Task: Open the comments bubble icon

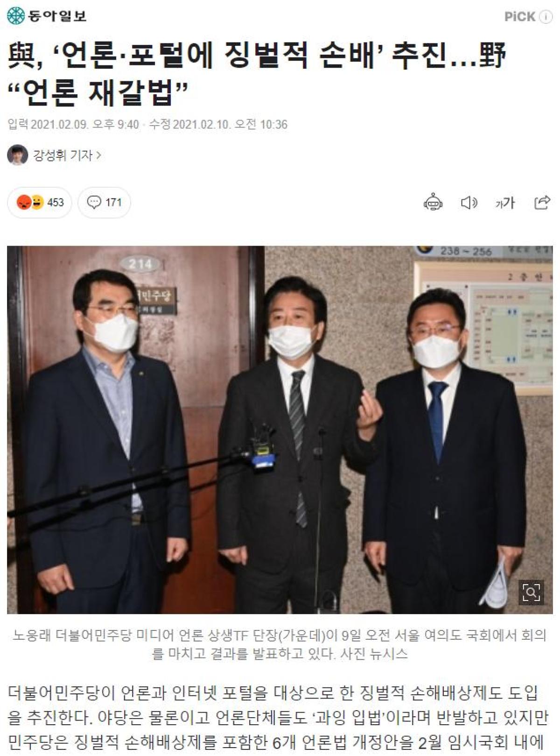Action: tap(94, 202)
